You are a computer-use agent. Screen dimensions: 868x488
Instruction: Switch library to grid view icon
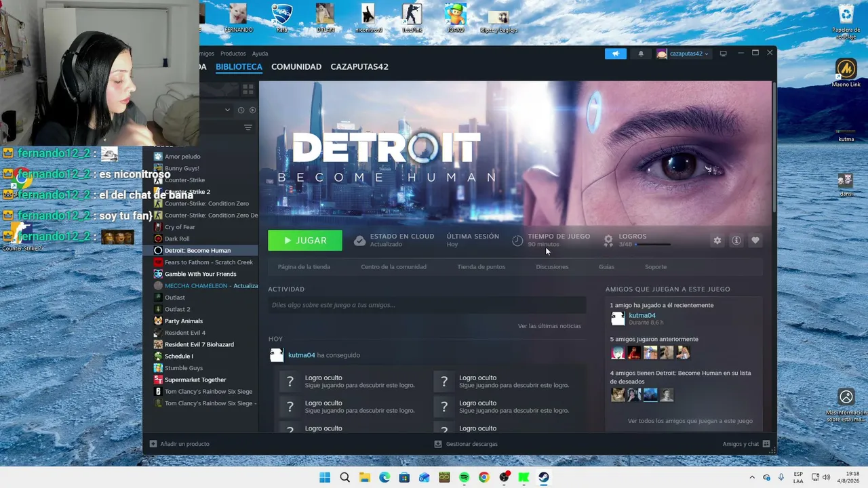(248, 89)
